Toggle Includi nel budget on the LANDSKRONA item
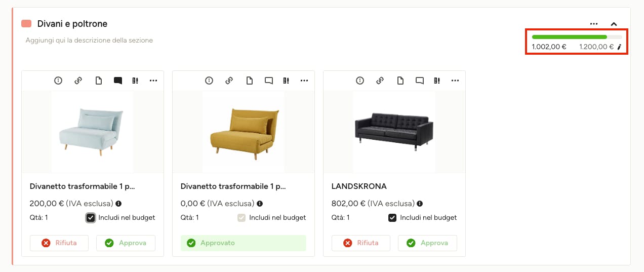Image resolution: width=644 pixels, height=272 pixels. 392,218
